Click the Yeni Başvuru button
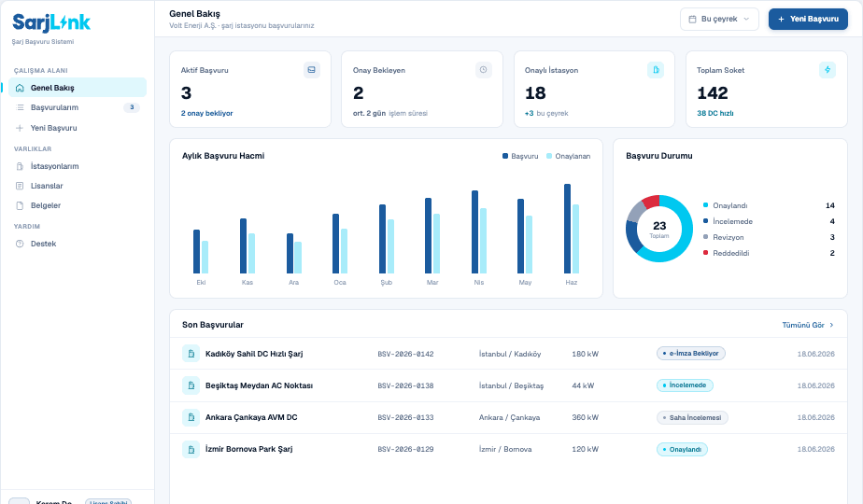863x504 pixels. (x=808, y=19)
